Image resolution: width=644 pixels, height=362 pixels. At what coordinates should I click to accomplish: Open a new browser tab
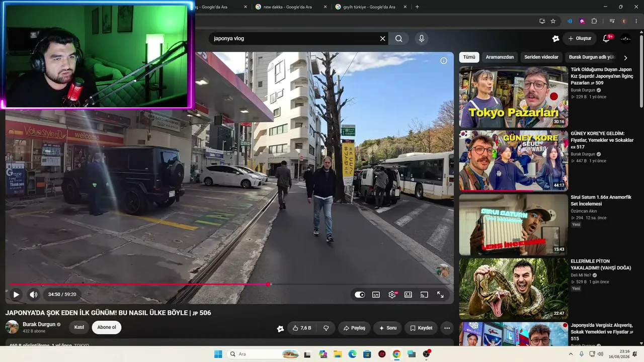(x=417, y=7)
